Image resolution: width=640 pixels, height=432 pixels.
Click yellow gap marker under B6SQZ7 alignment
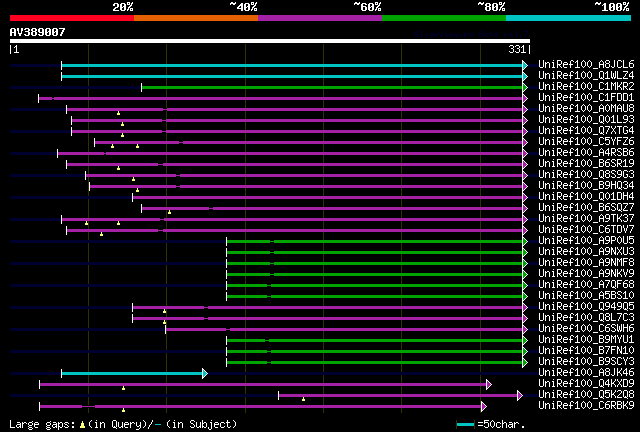(x=169, y=212)
